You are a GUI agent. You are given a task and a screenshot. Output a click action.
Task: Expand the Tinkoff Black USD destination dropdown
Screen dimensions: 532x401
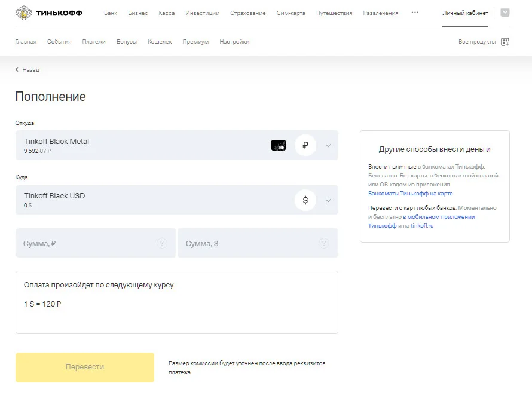click(328, 201)
